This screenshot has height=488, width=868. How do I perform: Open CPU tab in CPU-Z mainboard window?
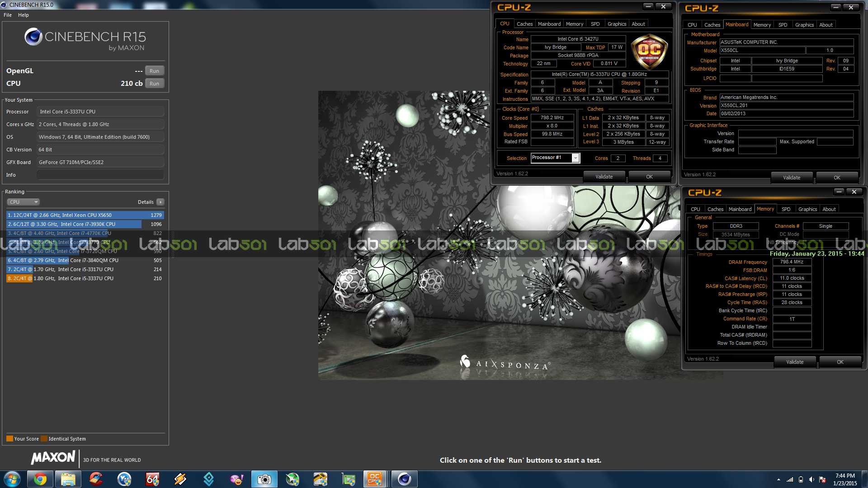coord(692,25)
